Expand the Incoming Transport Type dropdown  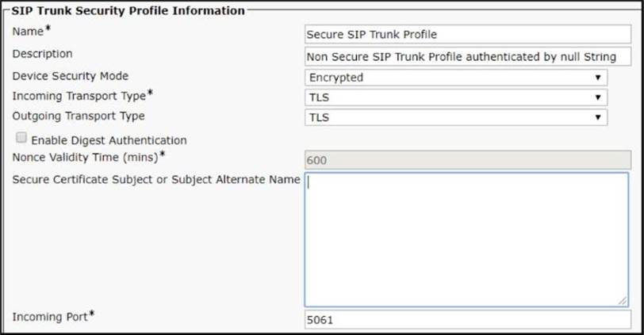tap(456, 97)
